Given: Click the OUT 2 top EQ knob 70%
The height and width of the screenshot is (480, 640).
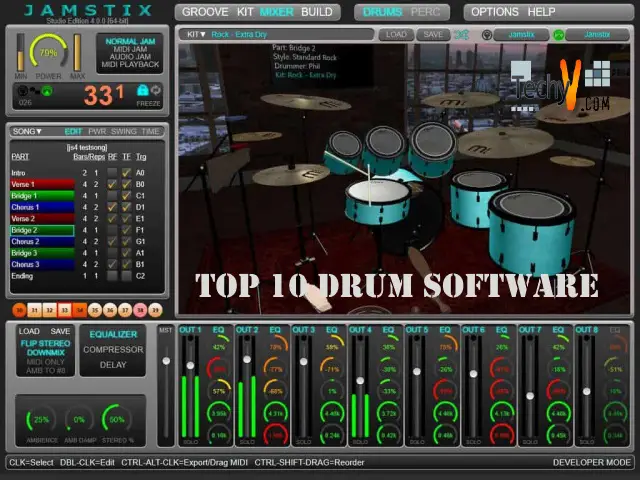Looking at the screenshot, I should pos(276,346).
